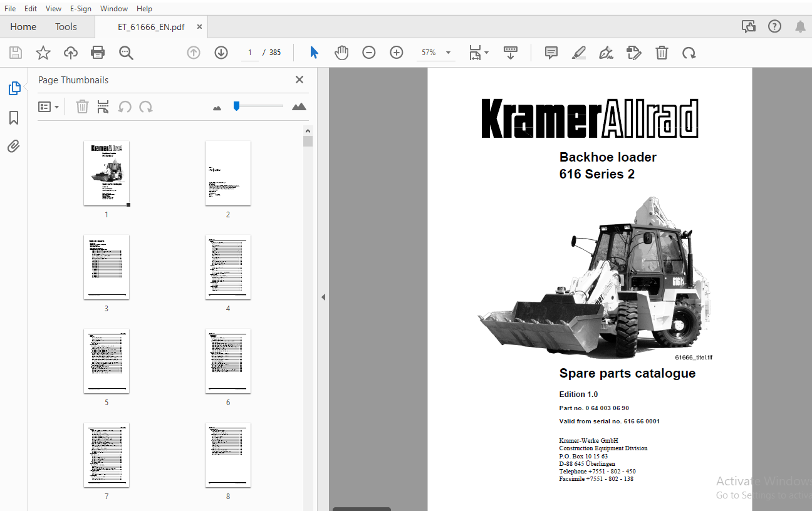The width and height of the screenshot is (812, 511).
Task: Rotate the page view clockwise
Action: (x=689, y=53)
